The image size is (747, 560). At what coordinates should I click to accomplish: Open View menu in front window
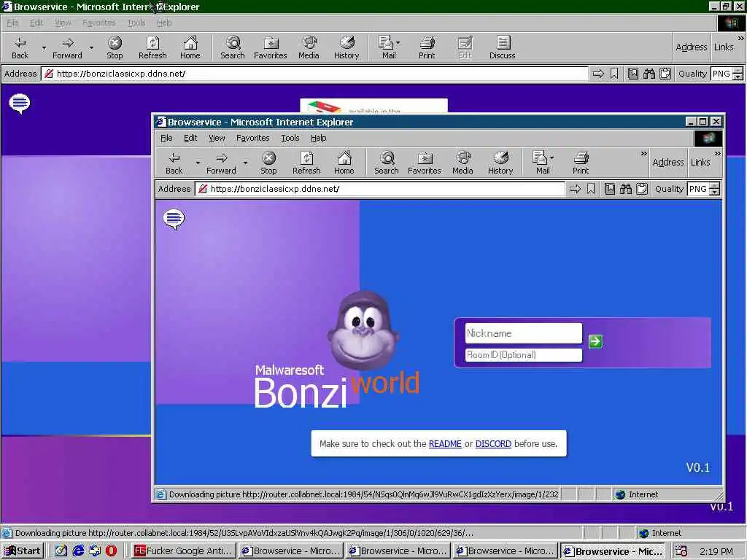click(x=217, y=138)
